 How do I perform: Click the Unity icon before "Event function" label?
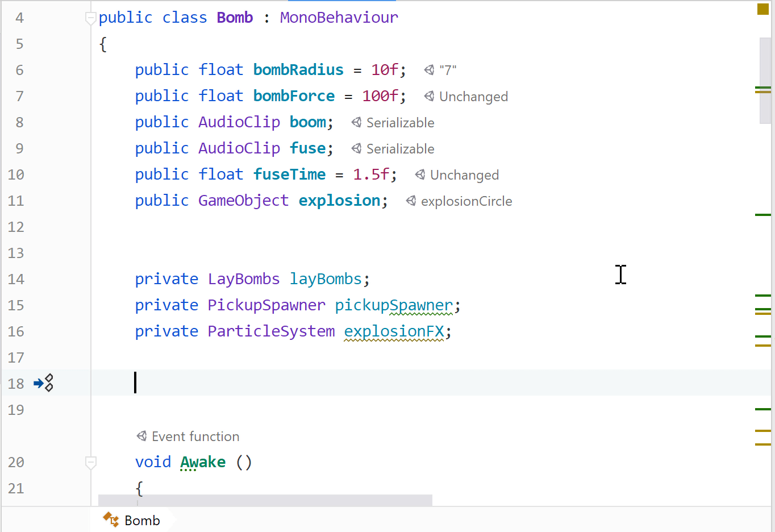[x=141, y=436]
